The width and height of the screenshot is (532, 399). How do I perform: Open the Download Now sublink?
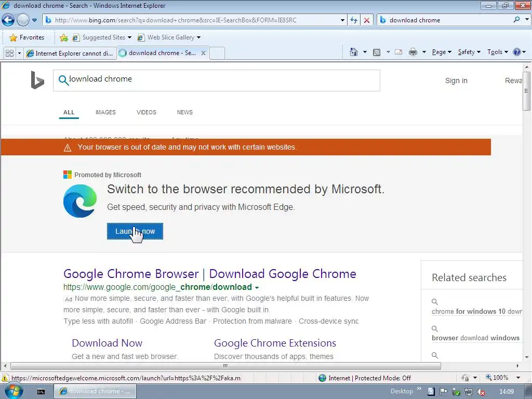point(107,343)
